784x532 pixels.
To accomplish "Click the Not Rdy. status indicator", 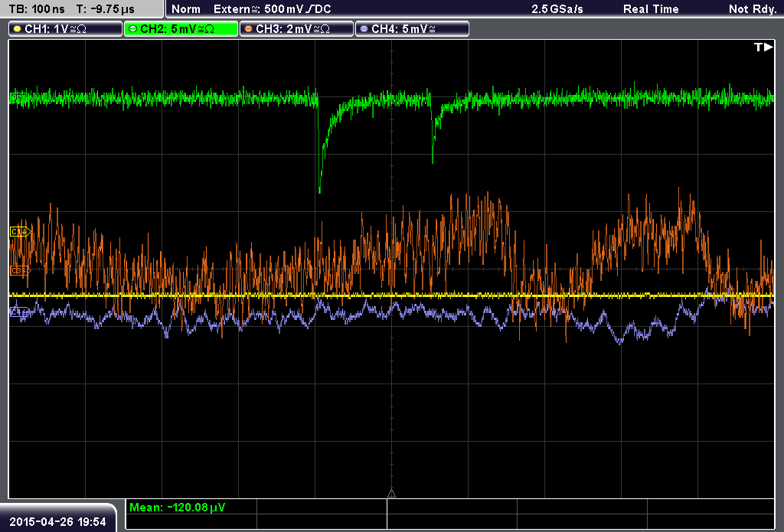I will click(x=752, y=9).
